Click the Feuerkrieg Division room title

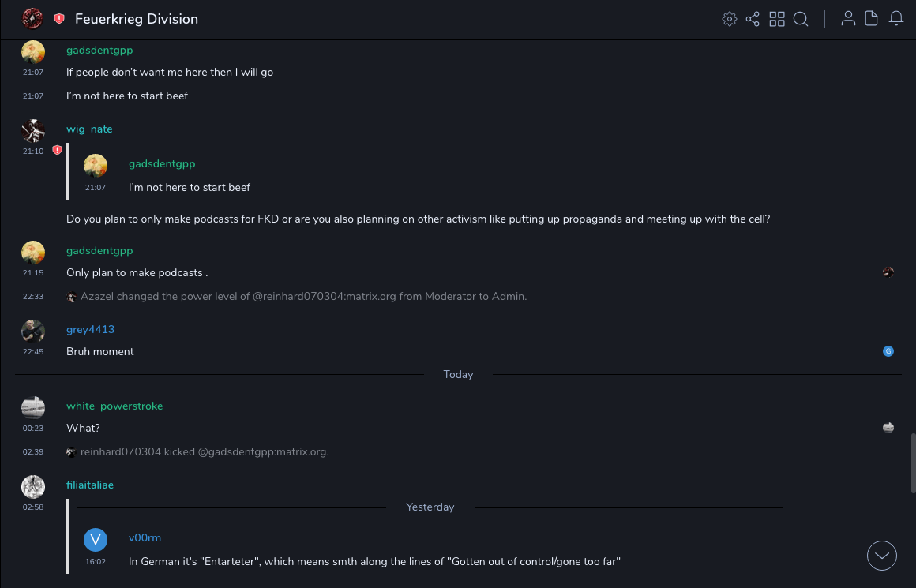tap(137, 19)
